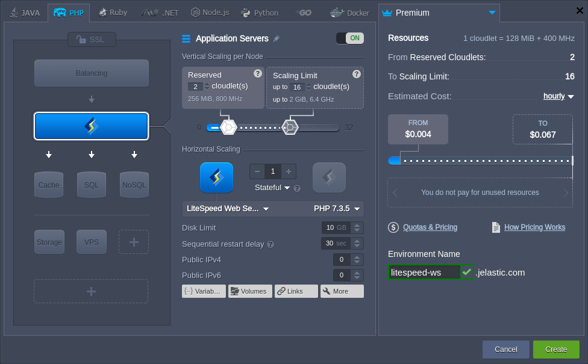This screenshot has width=588, height=364.
Task: Click the small extra layer plus box
Action: point(134,242)
